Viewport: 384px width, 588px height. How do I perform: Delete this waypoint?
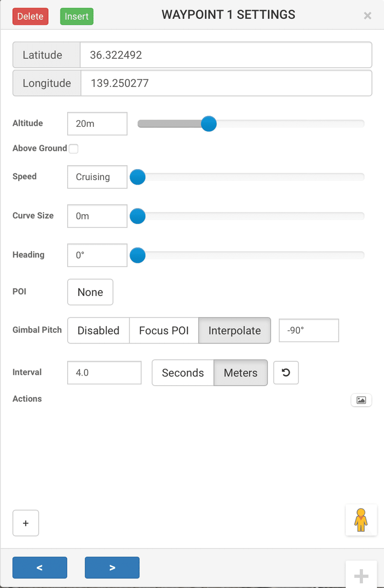[x=30, y=16]
